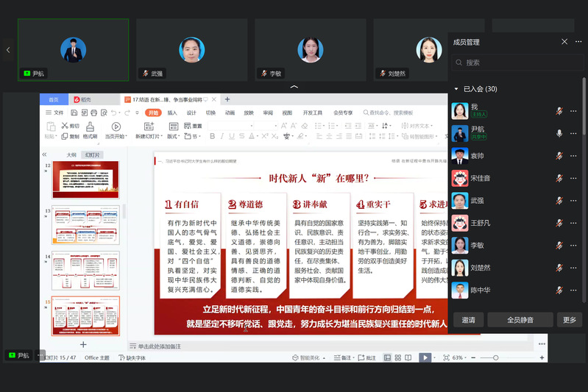Click fit-to-window zoom icon in status bar

click(x=446, y=357)
